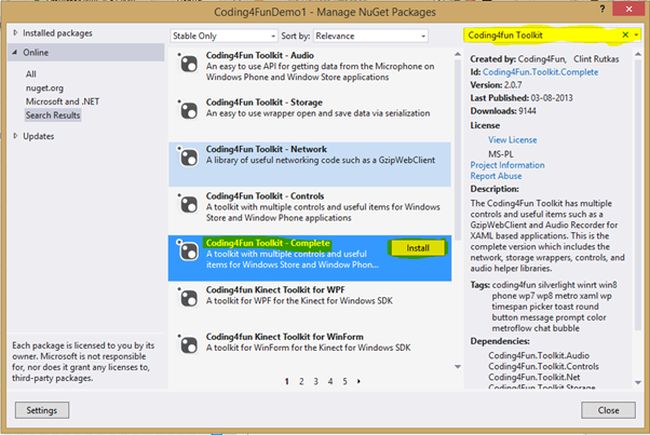
Task: Click the Coding4Fun Toolkit - Network package icon
Action: (x=189, y=158)
